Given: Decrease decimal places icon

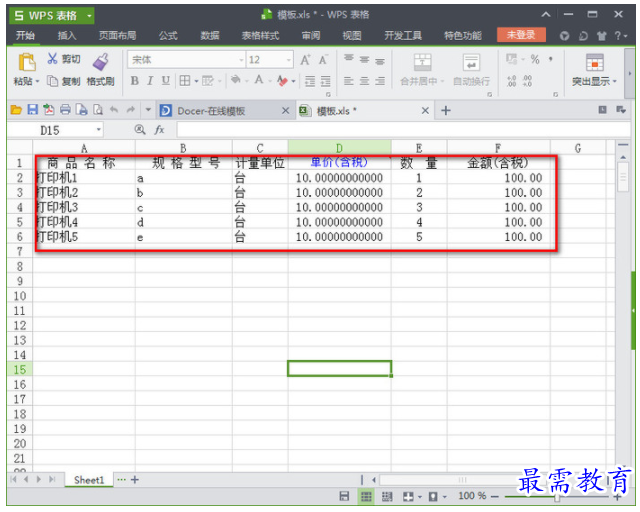Looking at the screenshot, I should pos(527,81).
